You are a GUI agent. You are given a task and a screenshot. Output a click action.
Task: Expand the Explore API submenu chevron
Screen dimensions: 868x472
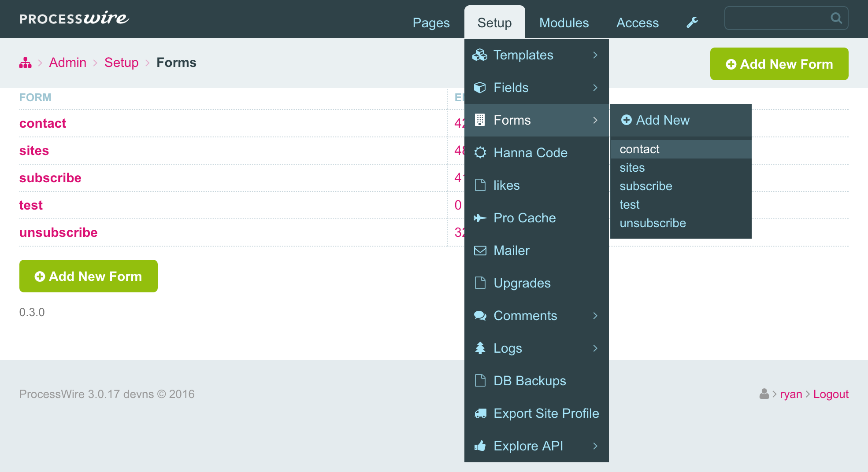595,446
